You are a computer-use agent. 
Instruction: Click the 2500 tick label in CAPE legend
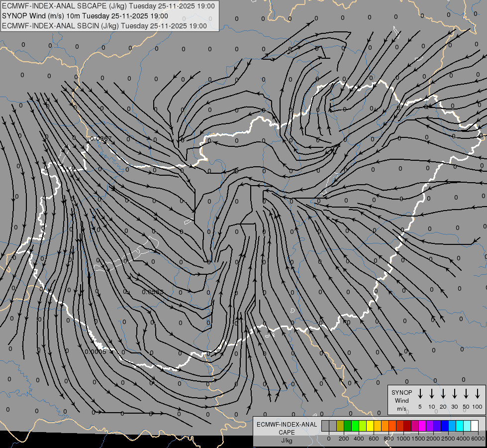coord(448,439)
